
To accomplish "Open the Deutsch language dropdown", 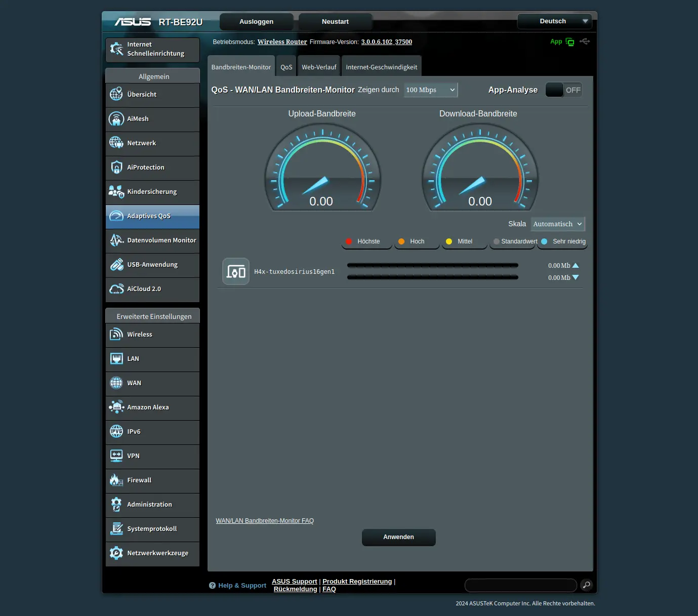I will tap(554, 21).
